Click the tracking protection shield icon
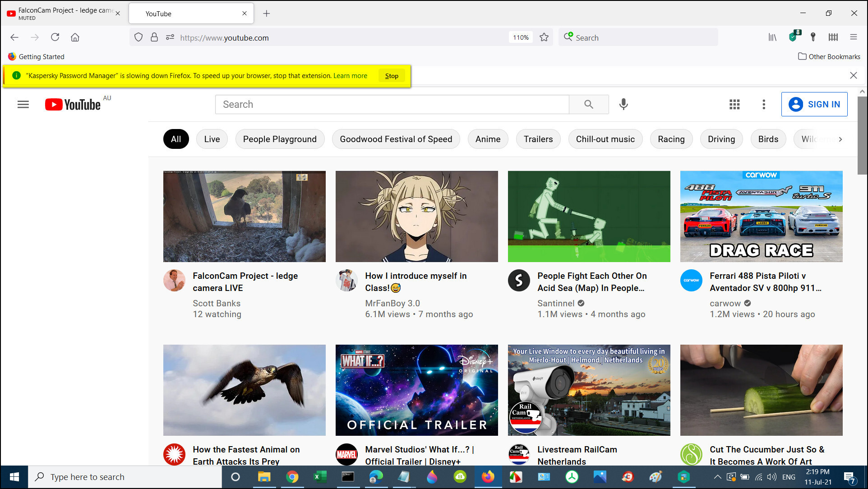The width and height of the screenshot is (868, 489). pyautogui.click(x=139, y=37)
